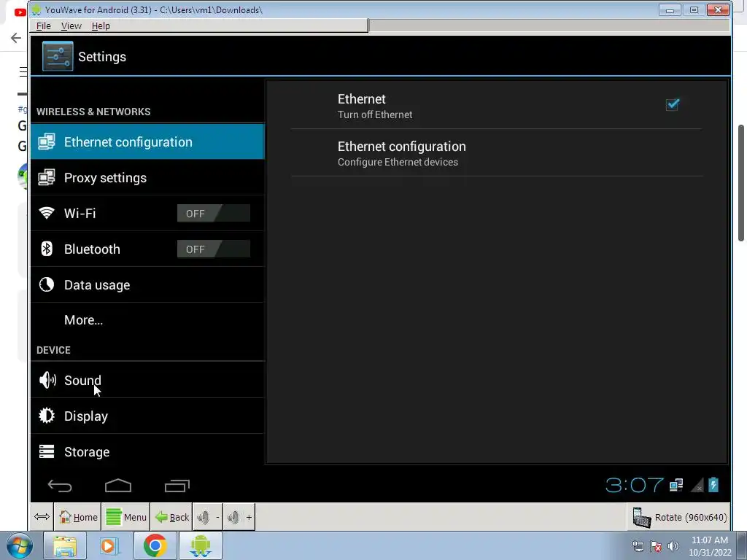Click the Settings sliders icon in header
747x560 pixels.
[x=58, y=56]
